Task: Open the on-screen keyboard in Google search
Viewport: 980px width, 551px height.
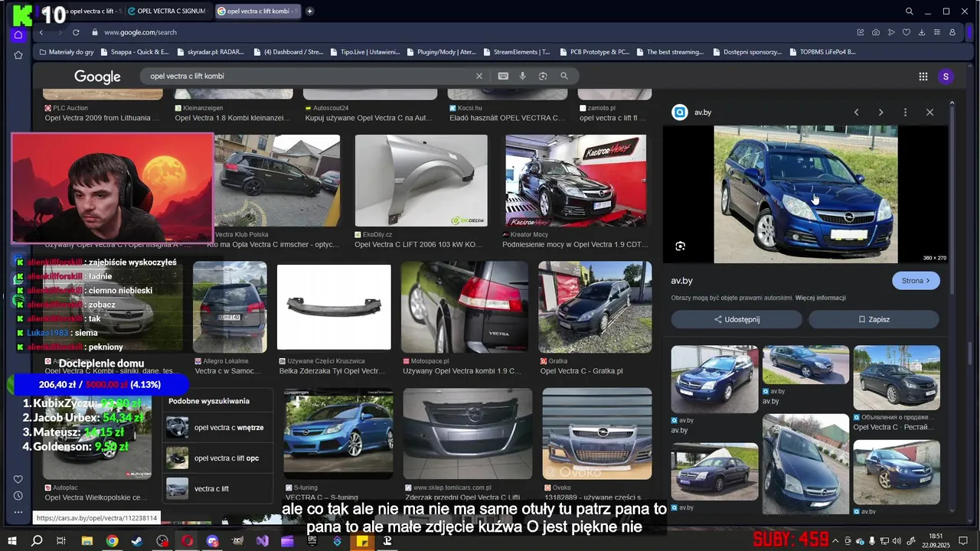Action: (x=503, y=76)
